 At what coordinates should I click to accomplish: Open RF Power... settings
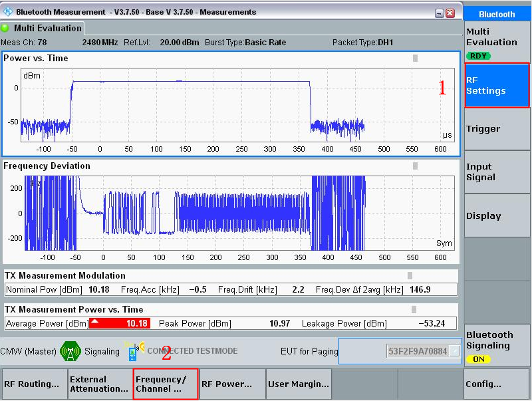[x=232, y=384]
